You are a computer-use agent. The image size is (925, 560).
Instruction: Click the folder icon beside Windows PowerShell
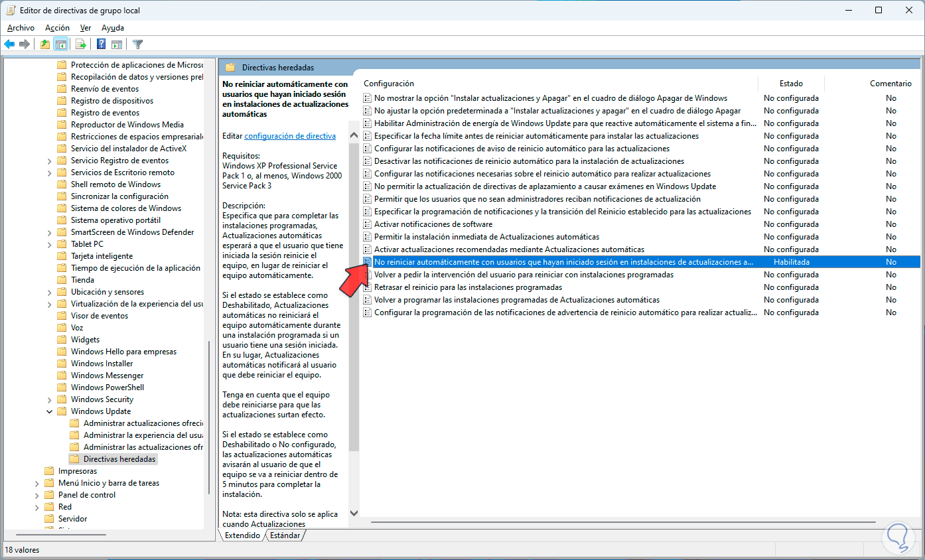(62, 387)
